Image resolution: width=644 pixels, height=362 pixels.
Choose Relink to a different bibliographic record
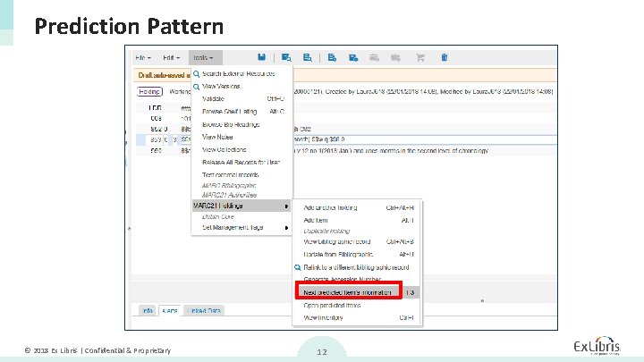tap(356, 267)
